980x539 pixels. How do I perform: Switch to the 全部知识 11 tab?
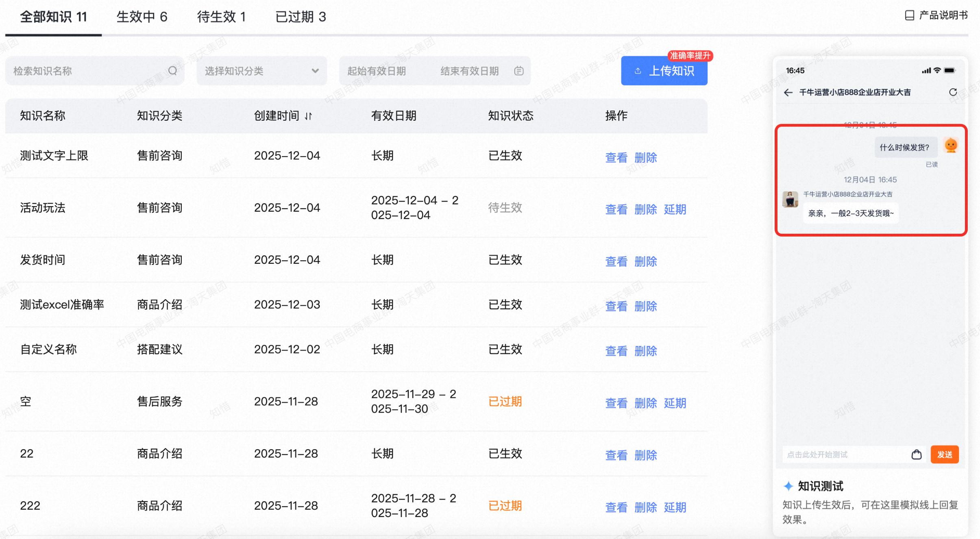pyautogui.click(x=53, y=17)
